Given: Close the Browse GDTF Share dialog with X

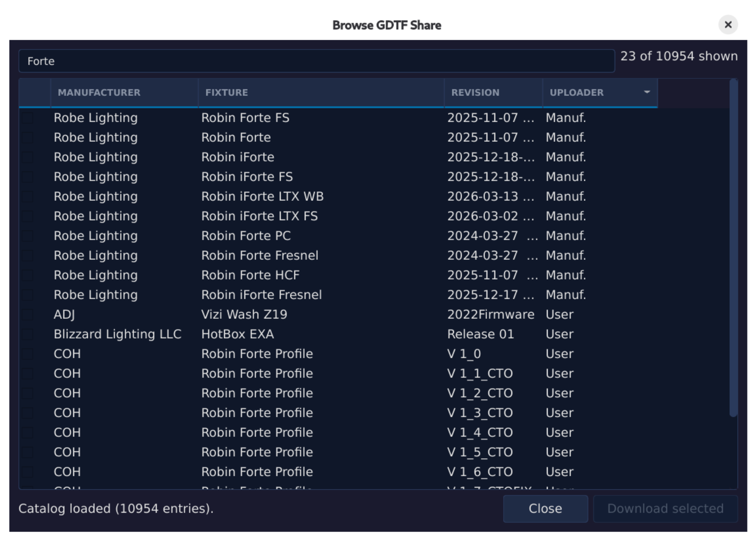Looking at the screenshot, I should (728, 25).
